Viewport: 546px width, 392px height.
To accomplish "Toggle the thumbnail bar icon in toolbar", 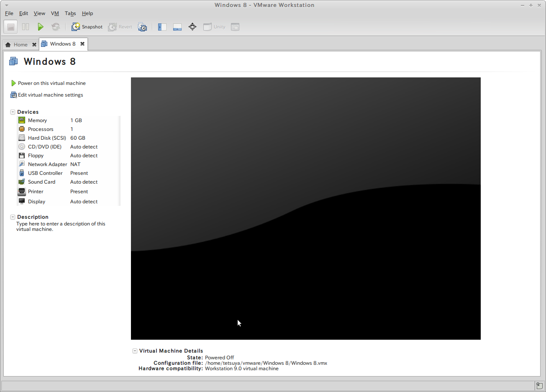I will [177, 27].
